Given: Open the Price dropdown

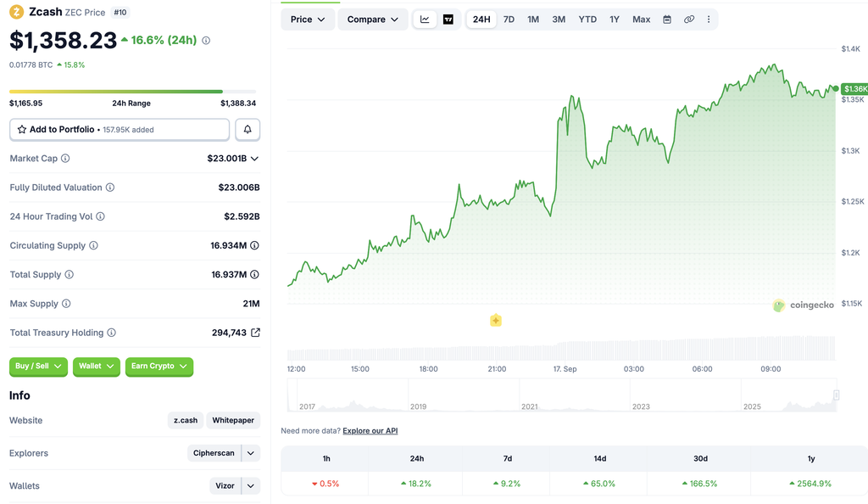Looking at the screenshot, I should [308, 20].
